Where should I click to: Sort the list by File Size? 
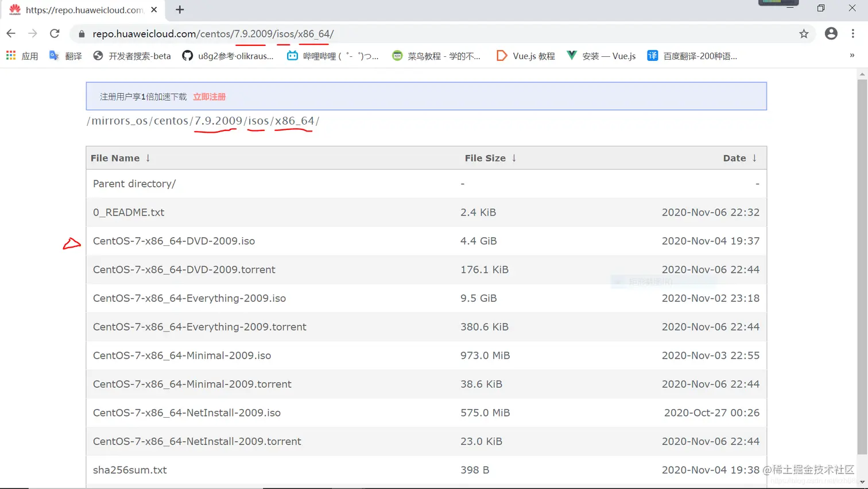click(x=491, y=158)
